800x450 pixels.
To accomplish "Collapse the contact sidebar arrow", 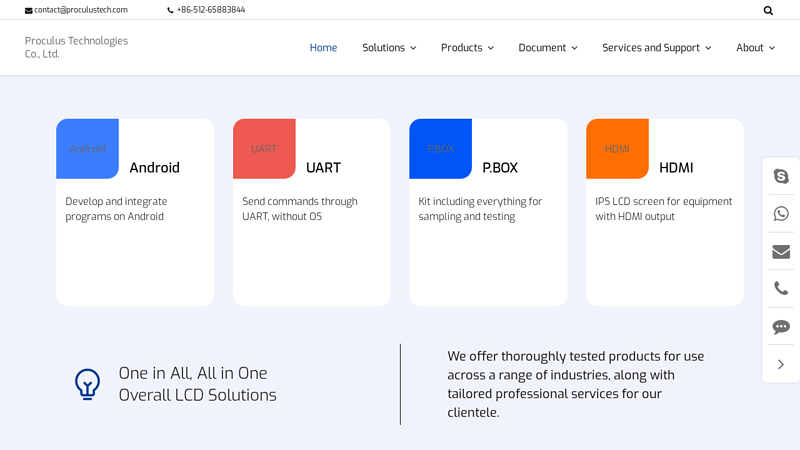I will click(781, 364).
